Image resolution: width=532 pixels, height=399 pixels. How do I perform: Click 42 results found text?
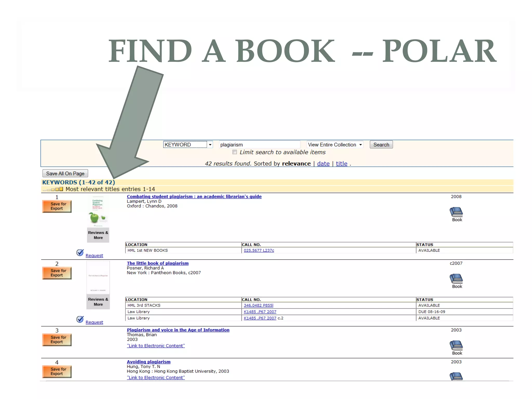(228, 164)
